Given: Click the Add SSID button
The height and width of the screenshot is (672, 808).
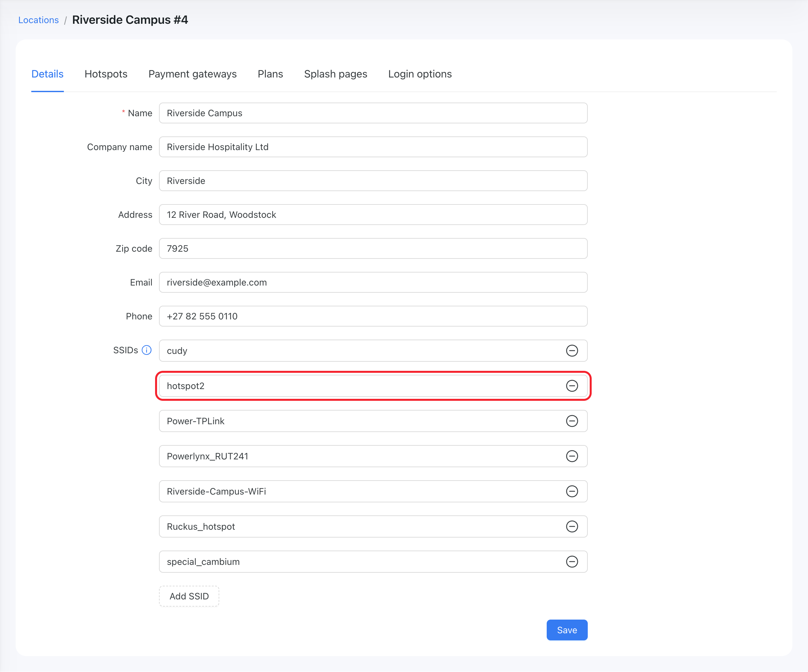Looking at the screenshot, I should (189, 596).
